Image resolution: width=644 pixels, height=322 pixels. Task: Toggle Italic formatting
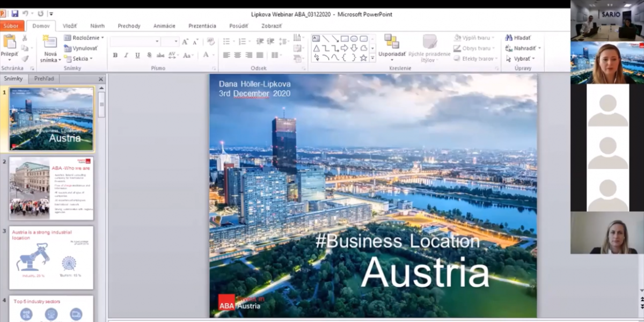126,55
